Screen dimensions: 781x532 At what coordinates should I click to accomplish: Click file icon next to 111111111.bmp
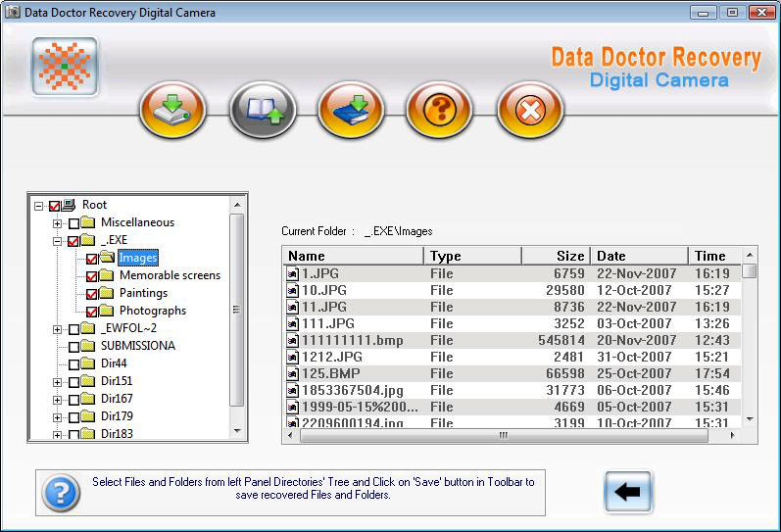[293, 340]
